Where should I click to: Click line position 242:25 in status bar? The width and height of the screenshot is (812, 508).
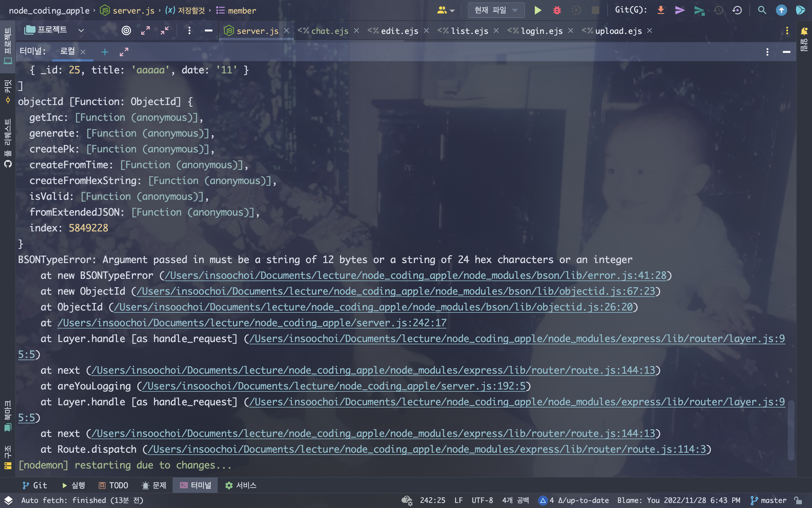coord(433,500)
